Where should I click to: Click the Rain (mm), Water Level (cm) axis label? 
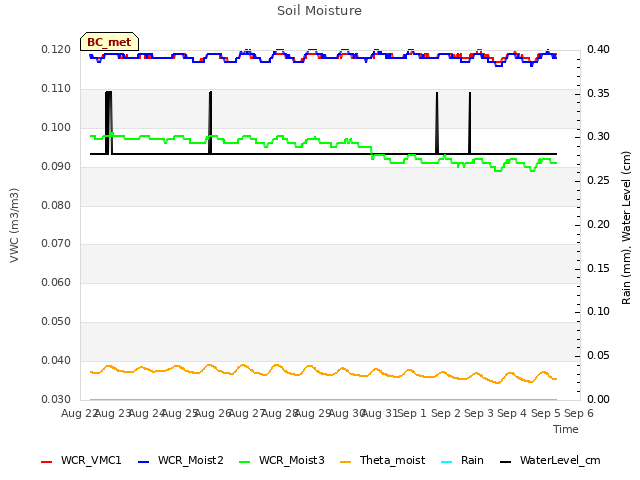point(626,228)
